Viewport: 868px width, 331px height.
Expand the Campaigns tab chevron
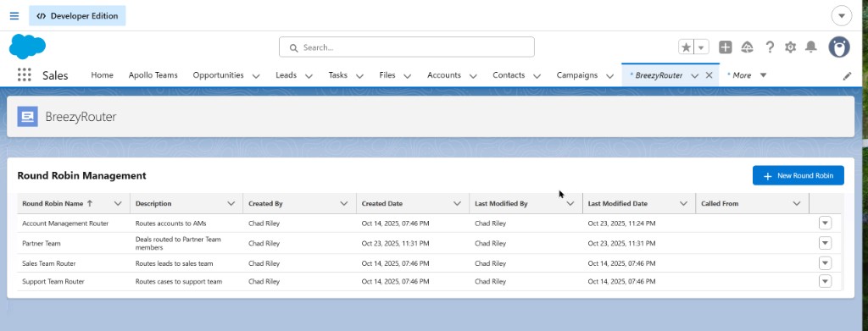(609, 76)
